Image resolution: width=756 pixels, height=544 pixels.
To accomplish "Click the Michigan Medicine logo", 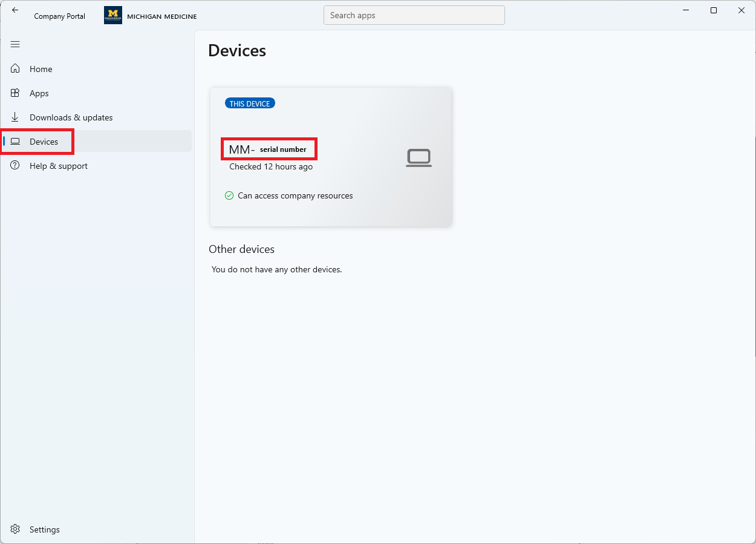I will pos(113,16).
